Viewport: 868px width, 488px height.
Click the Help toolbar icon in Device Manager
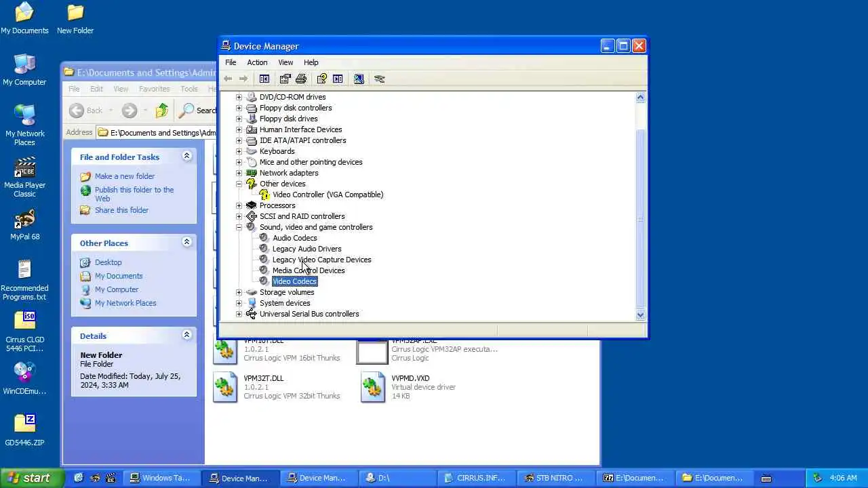coord(322,79)
